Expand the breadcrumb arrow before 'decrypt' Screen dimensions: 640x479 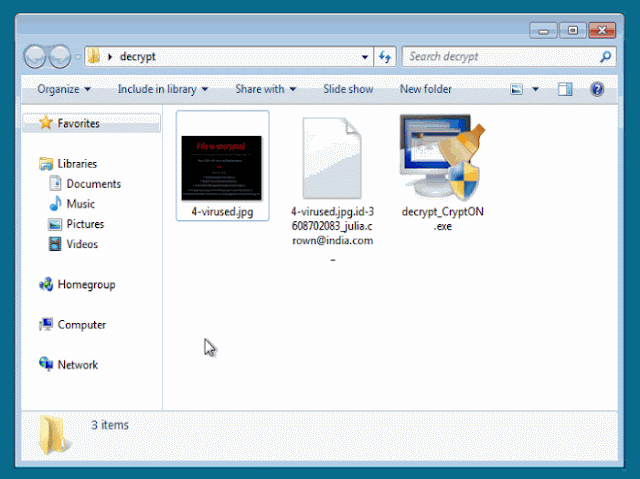pos(110,57)
